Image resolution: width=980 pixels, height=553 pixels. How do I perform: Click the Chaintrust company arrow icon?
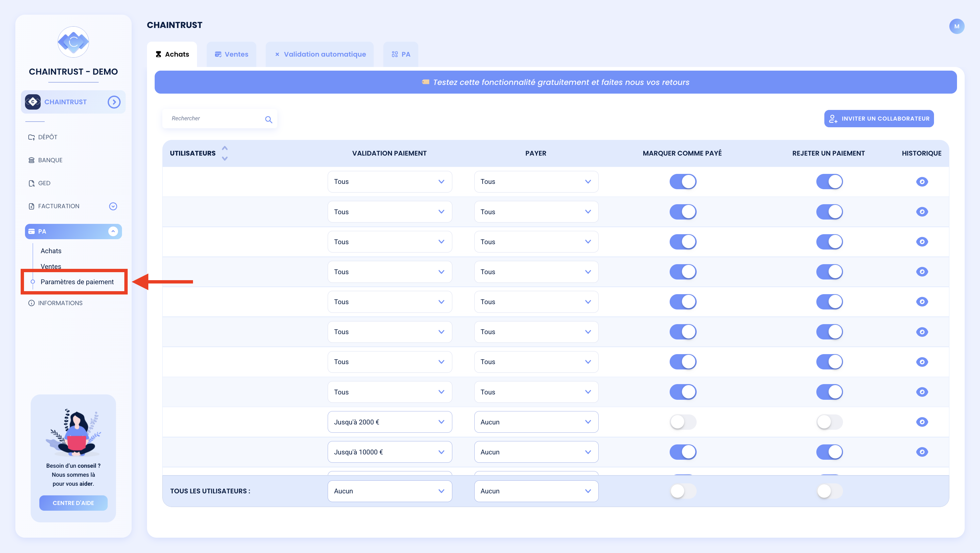(114, 102)
